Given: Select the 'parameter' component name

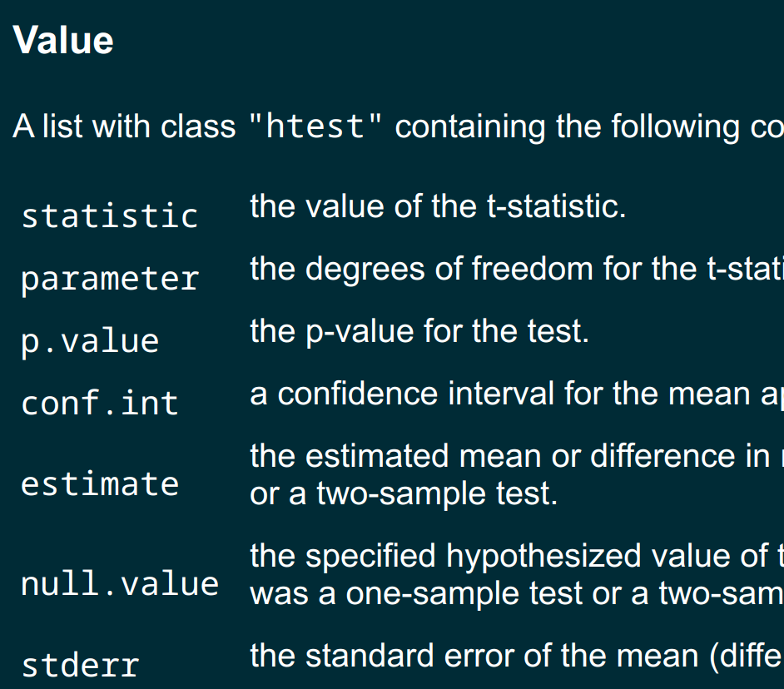Looking at the screenshot, I should [110, 279].
